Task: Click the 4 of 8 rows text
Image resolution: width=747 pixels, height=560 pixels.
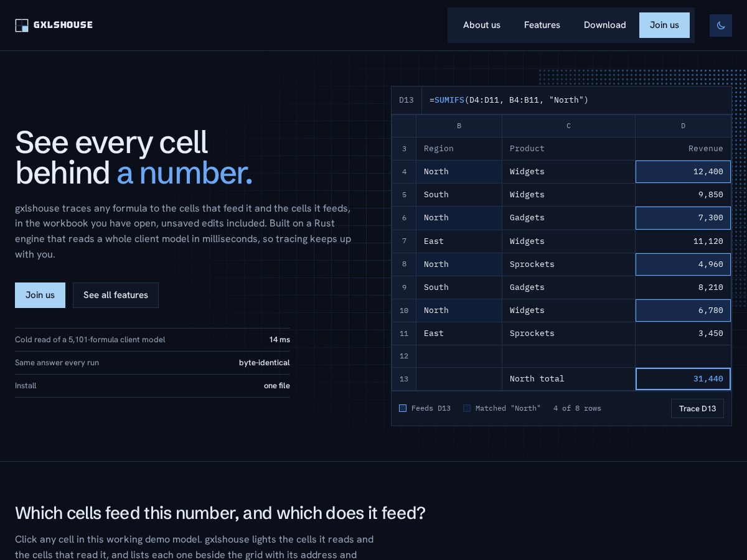Action: pos(577,408)
